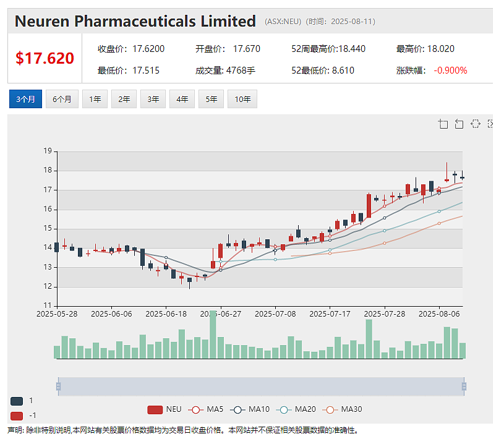Click the 2025-07-28 date axis label
Viewport: 504px width, 439px height.
tap(385, 314)
